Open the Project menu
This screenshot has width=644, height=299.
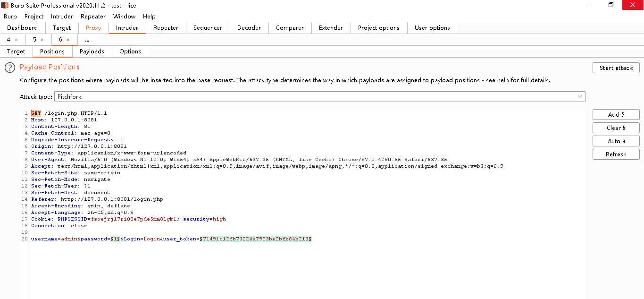[34, 16]
